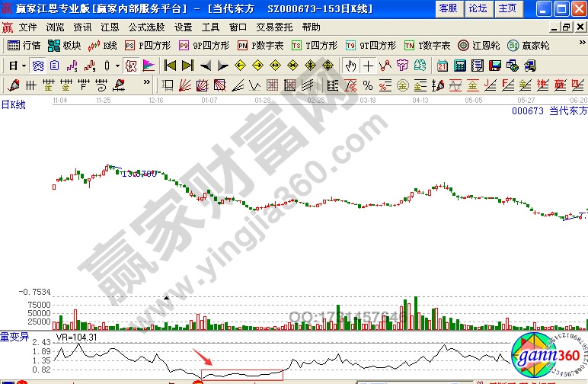Open the calculator tool icon
Viewport: 588px width, 384px height.
(x=459, y=66)
